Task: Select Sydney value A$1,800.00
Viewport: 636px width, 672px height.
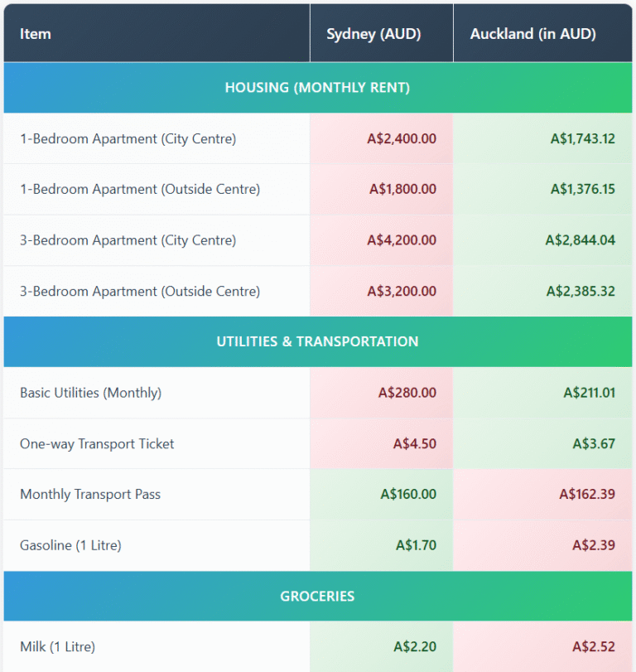Action: pos(403,189)
